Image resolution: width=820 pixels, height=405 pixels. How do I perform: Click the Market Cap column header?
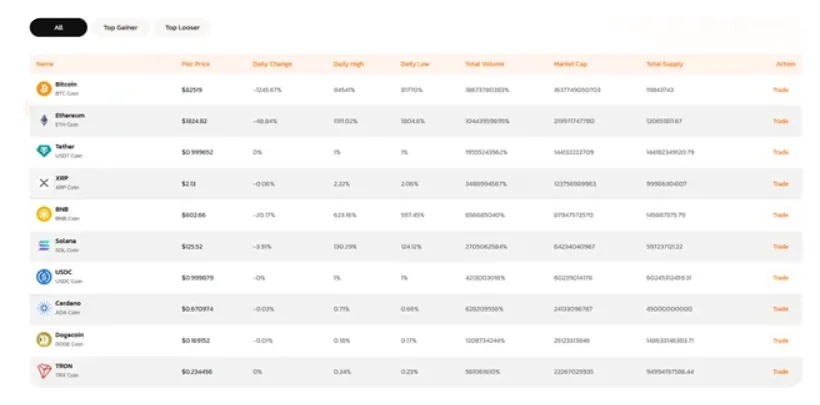click(570, 64)
